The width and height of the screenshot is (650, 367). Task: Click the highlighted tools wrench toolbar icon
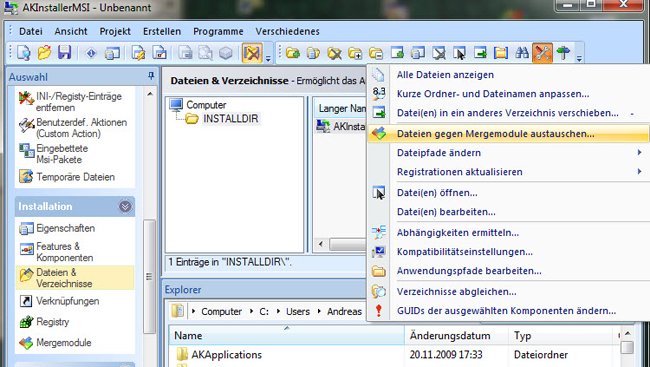pyautogui.click(x=542, y=53)
